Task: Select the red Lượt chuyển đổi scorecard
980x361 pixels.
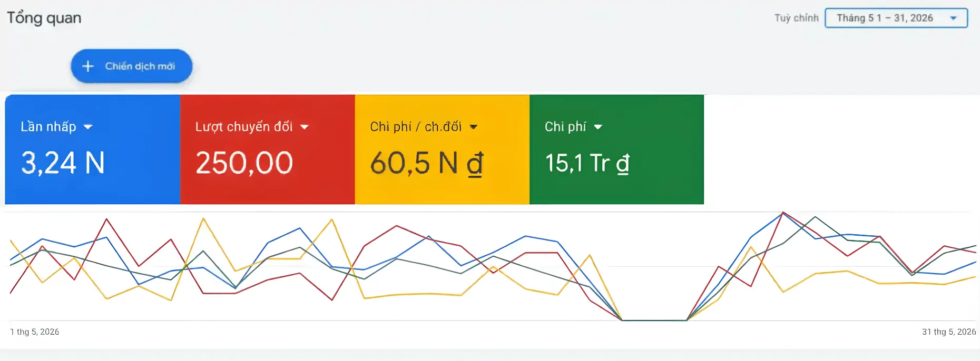Action: point(268,149)
